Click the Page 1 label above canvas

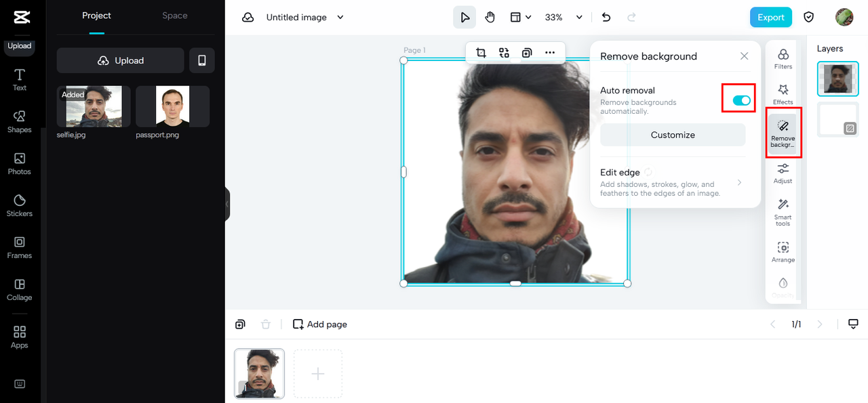click(x=414, y=50)
